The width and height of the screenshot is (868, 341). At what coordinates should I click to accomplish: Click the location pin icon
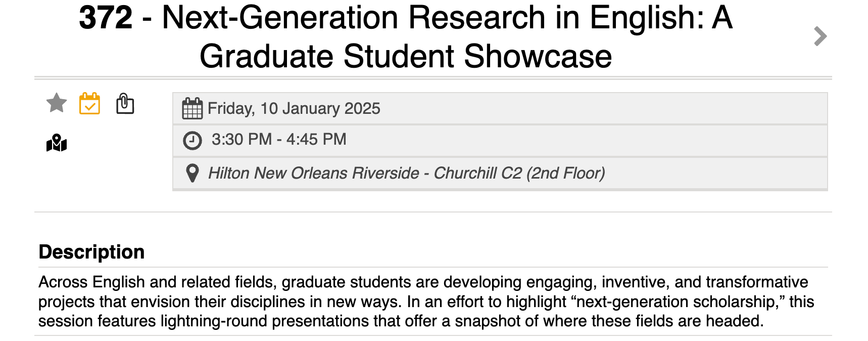click(x=192, y=173)
